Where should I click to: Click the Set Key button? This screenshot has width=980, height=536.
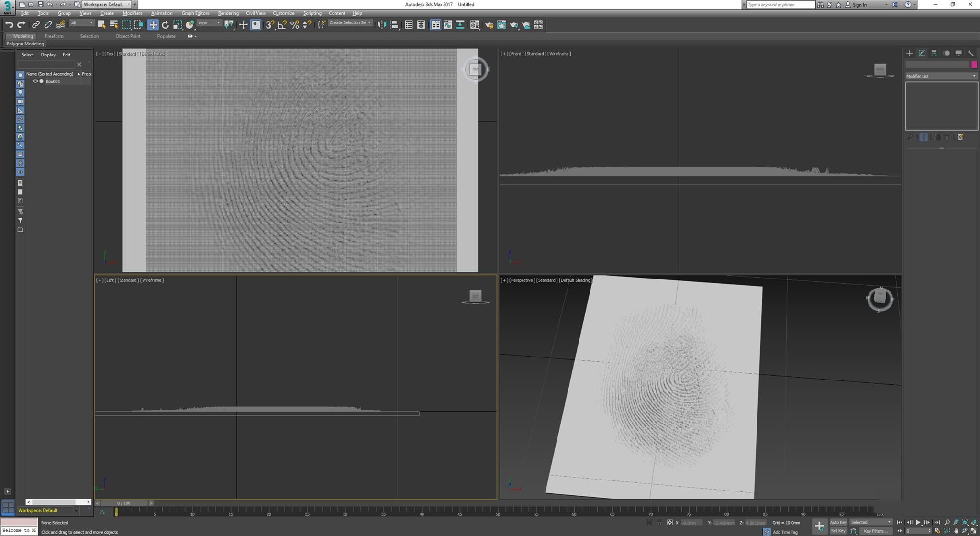[x=838, y=531]
